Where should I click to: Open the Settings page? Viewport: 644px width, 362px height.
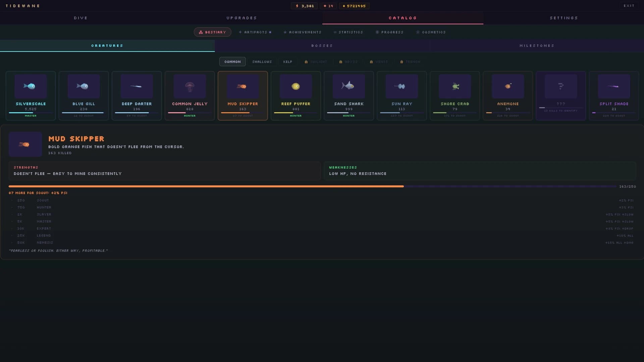click(563, 18)
